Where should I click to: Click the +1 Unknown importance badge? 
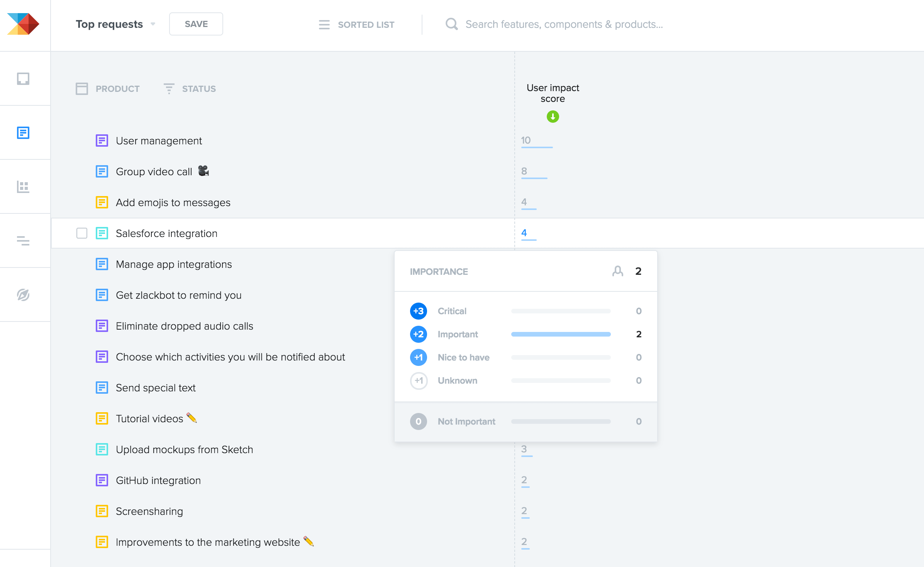tap(419, 381)
